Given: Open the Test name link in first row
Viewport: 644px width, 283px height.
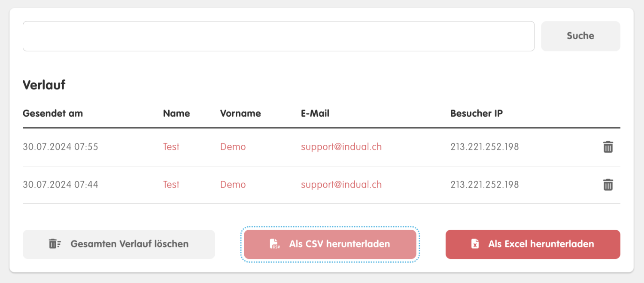Looking at the screenshot, I should (x=171, y=147).
